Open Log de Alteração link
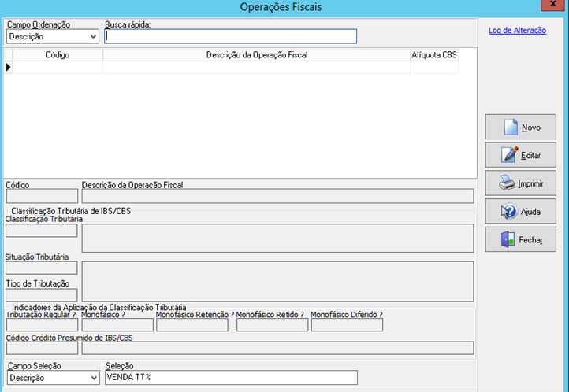 [x=517, y=31]
